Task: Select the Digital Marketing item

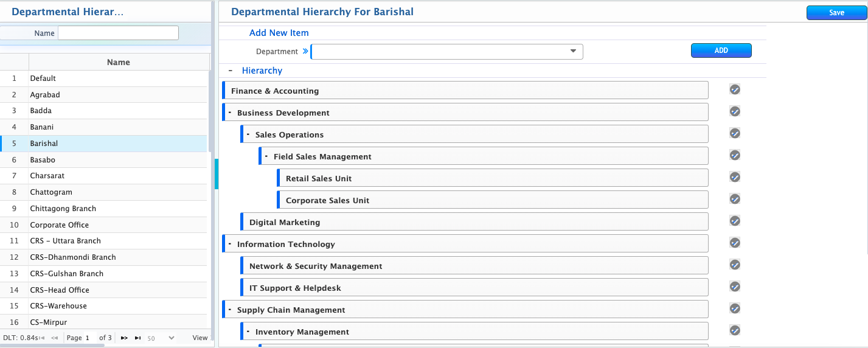Action: pyautogui.click(x=474, y=221)
